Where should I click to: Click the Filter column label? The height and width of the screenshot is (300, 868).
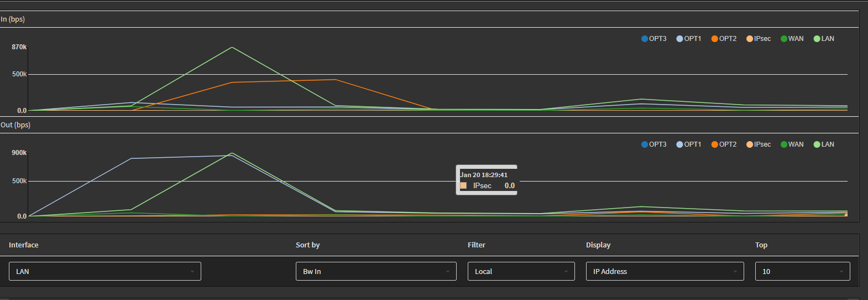pyautogui.click(x=477, y=245)
